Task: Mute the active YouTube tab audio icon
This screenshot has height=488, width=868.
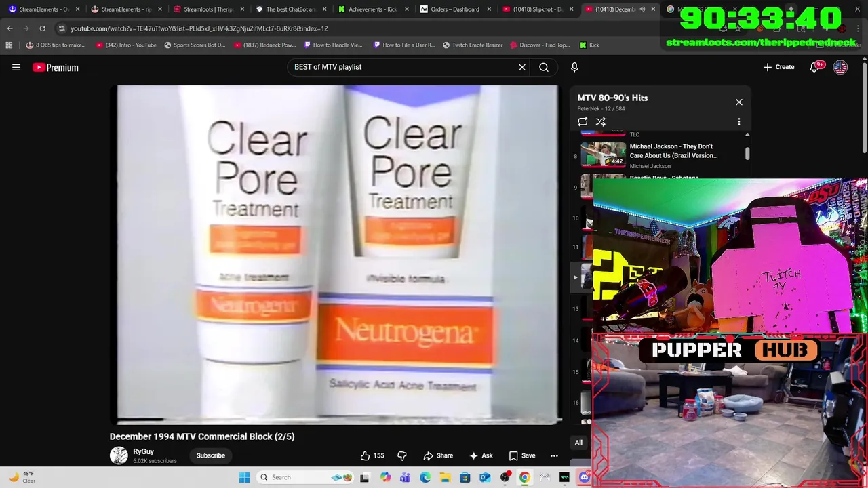Action: (642, 9)
